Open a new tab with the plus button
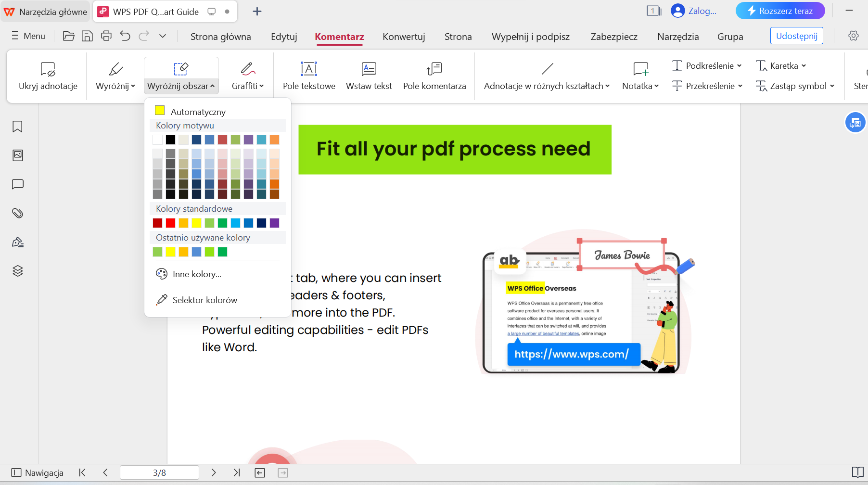 pyautogui.click(x=257, y=12)
